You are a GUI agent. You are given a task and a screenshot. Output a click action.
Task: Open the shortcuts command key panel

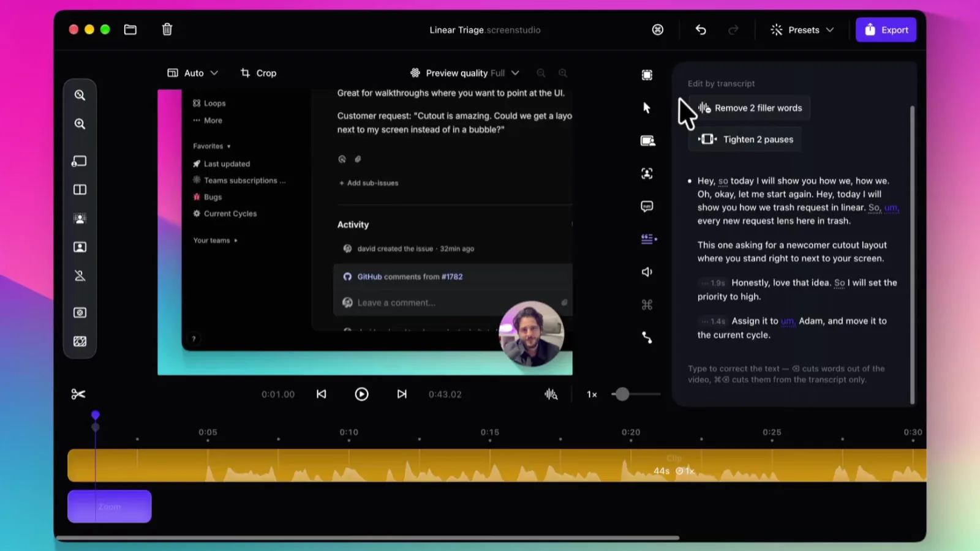(x=647, y=305)
